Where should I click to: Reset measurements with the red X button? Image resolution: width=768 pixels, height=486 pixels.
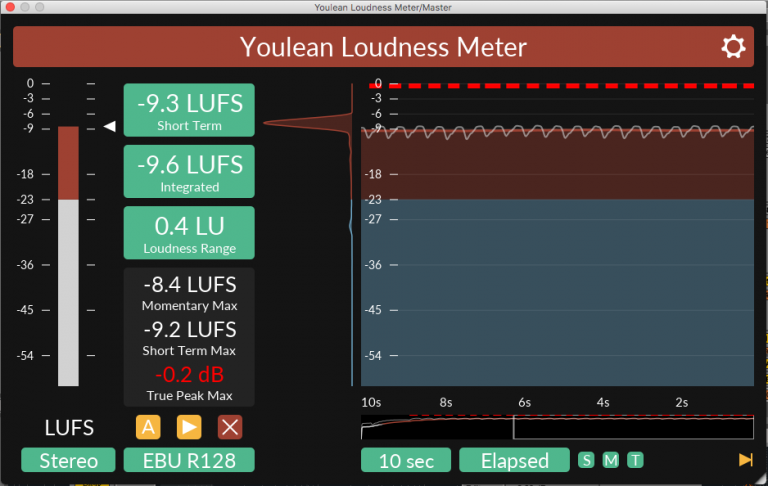pyautogui.click(x=230, y=427)
